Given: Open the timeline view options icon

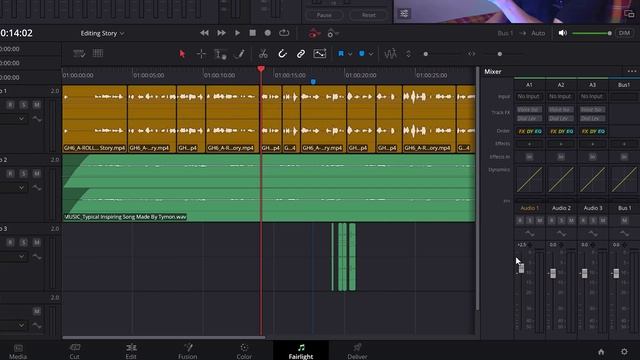Looking at the screenshot, I should [79, 54].
